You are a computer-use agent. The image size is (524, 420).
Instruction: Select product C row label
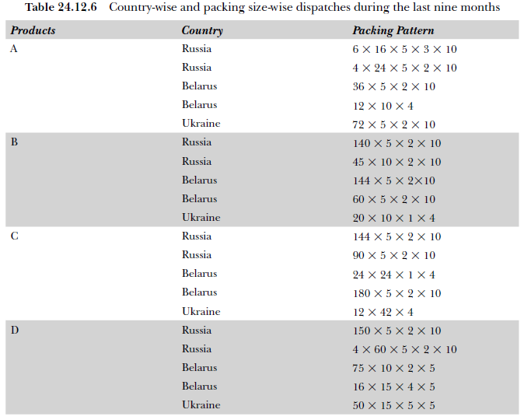click(14, 236)
